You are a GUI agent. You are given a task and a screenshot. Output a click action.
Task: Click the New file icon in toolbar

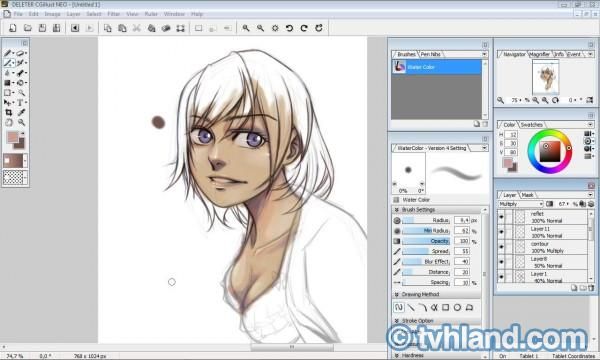point(13,28)
